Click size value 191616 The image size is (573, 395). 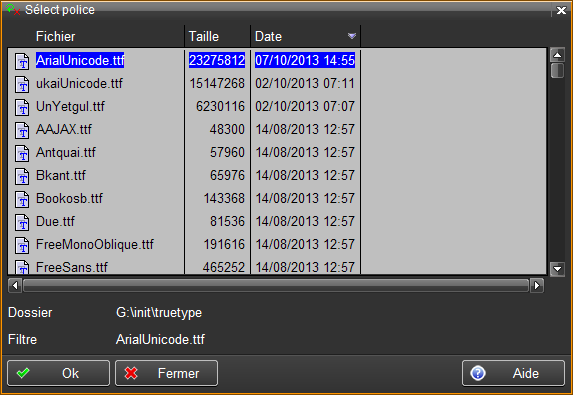pos(224,244)
